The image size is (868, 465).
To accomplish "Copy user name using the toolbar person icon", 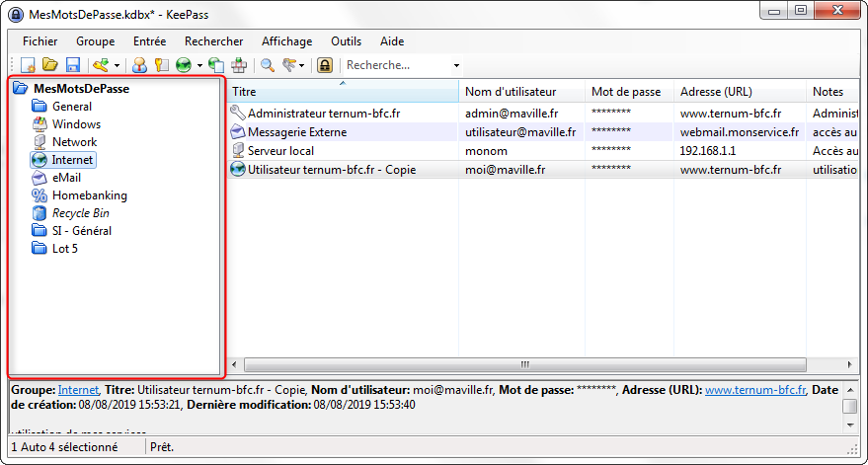I will 140,66.
